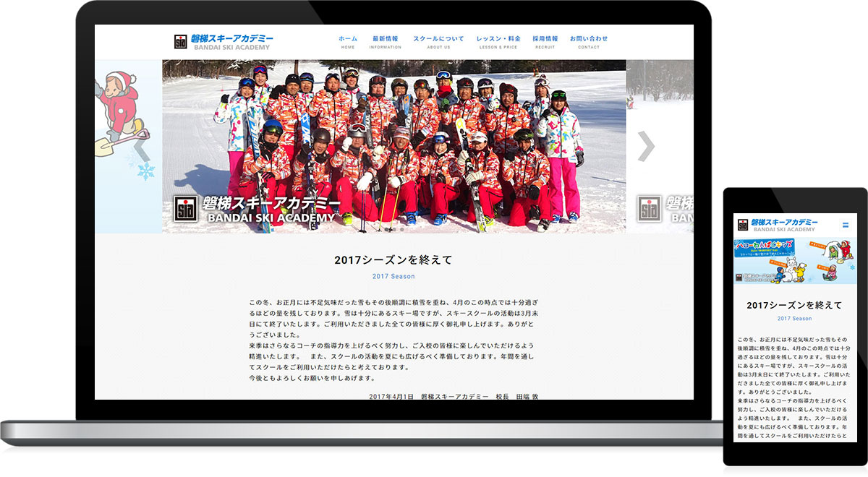Click the sia watermark logo on main slide
This screenshot has width=868, height=477.
click(x=186, y=209)
